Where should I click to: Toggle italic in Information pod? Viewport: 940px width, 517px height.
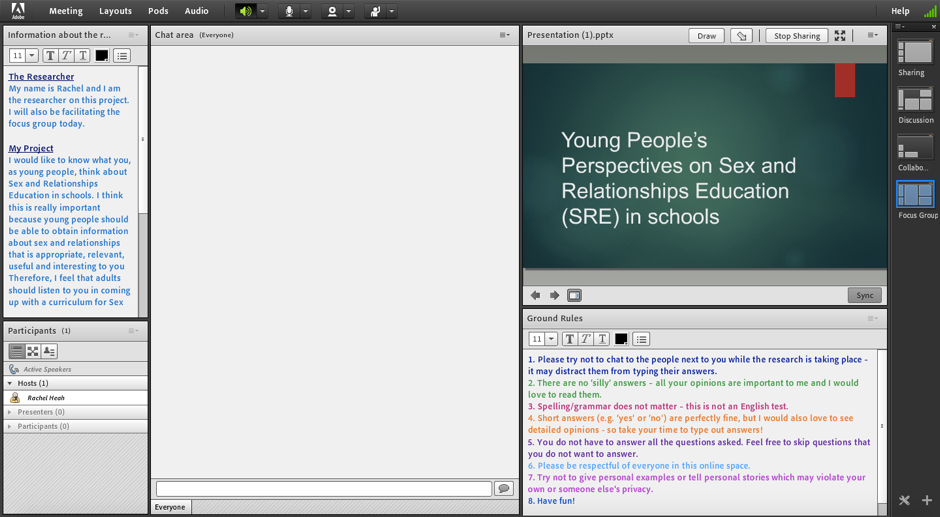pos(67,56)
